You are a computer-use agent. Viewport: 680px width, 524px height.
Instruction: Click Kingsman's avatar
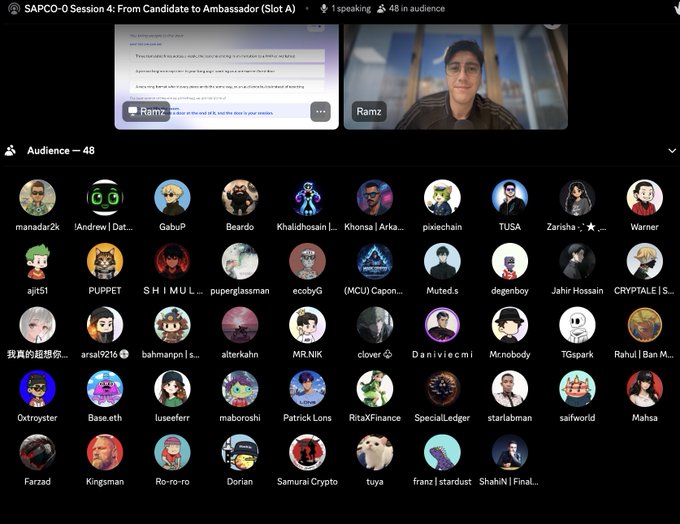[x=105, y=452]
